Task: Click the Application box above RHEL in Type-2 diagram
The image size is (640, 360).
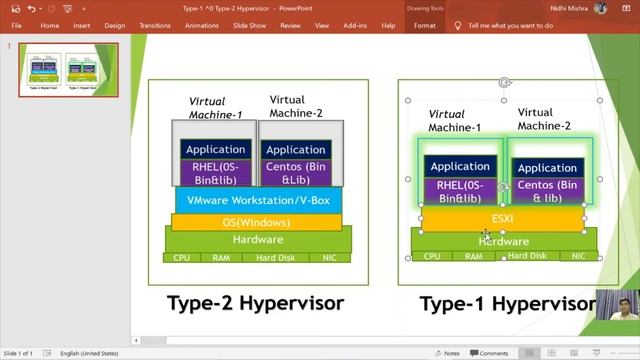Action: coord(216,149)
